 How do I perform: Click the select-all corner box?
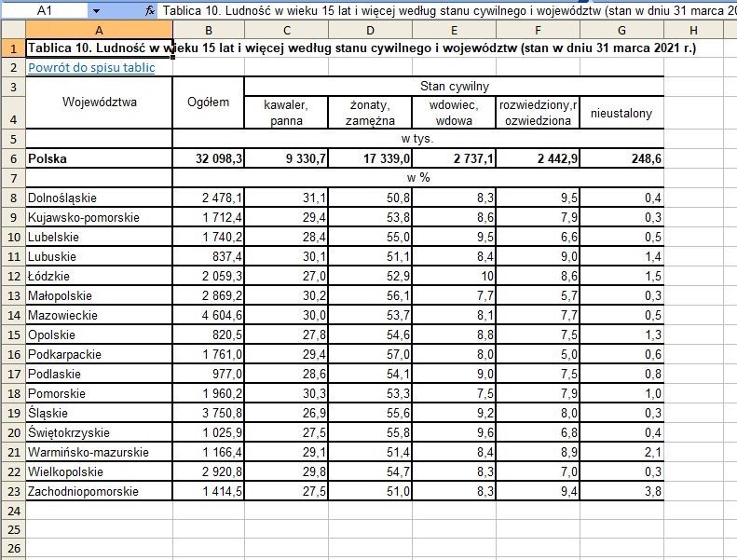[x=13, y=30]
